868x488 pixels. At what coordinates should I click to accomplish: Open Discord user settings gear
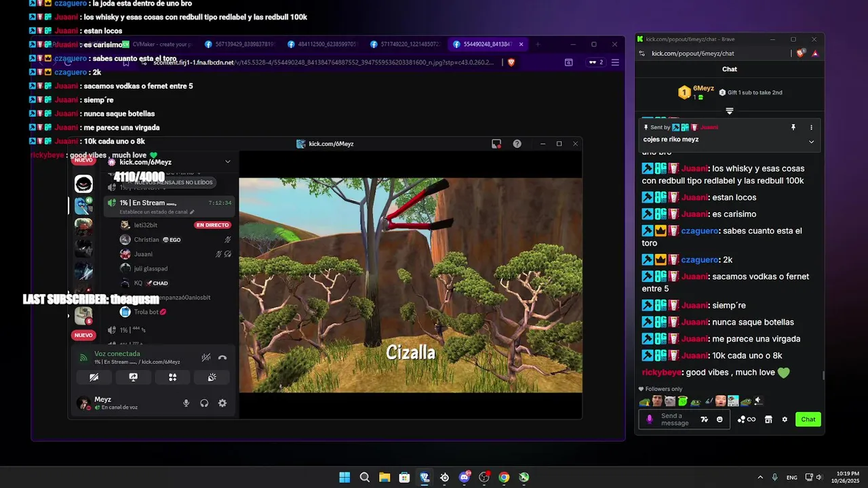(222, 403)
